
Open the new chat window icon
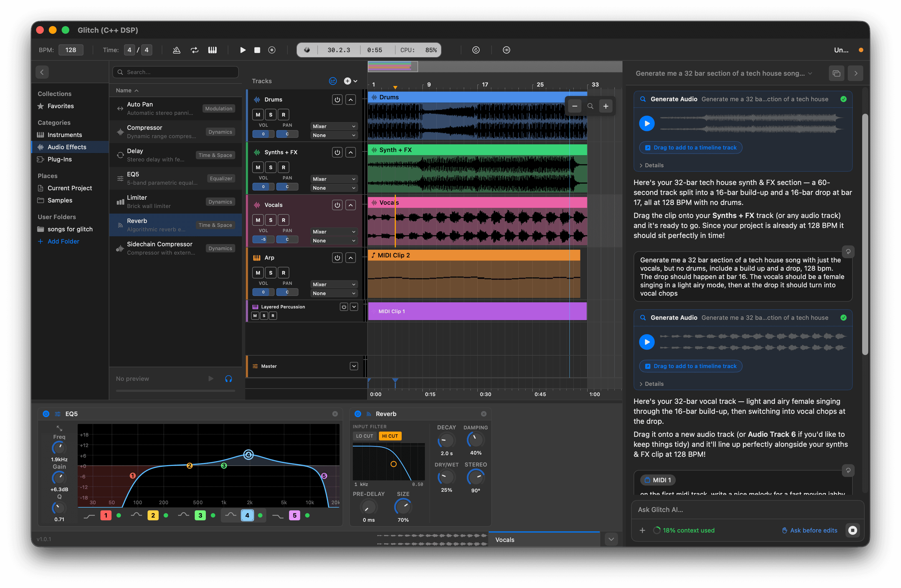tap(836, 73)
